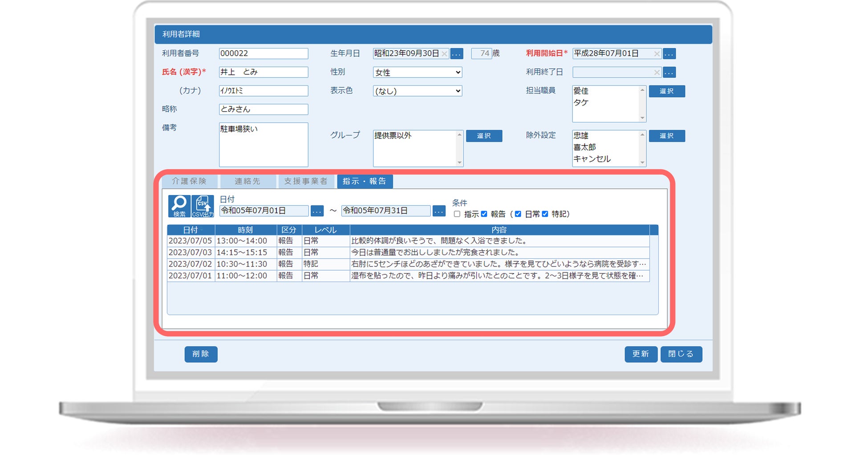The image size is (868, 455).
Task: Select the 2023/07/02 report row date
Action: coord(191,264)
